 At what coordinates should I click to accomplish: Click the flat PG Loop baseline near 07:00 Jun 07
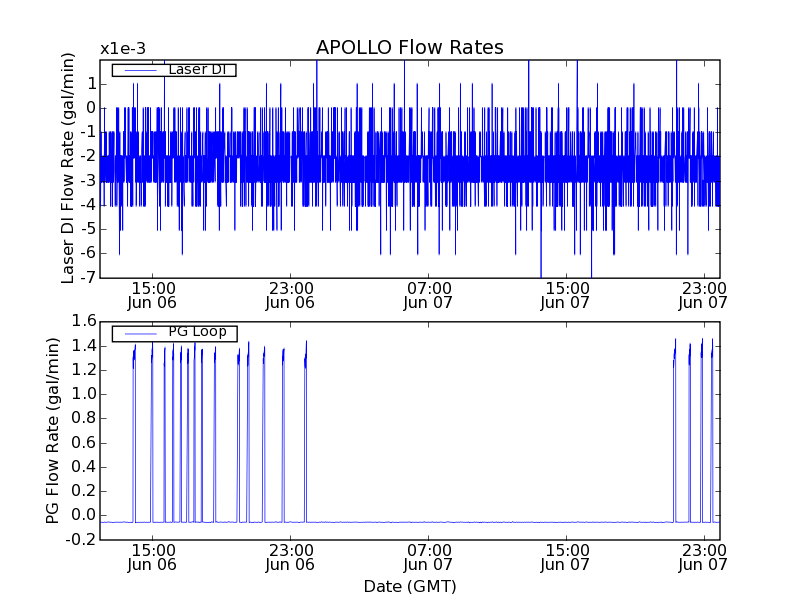428,522
